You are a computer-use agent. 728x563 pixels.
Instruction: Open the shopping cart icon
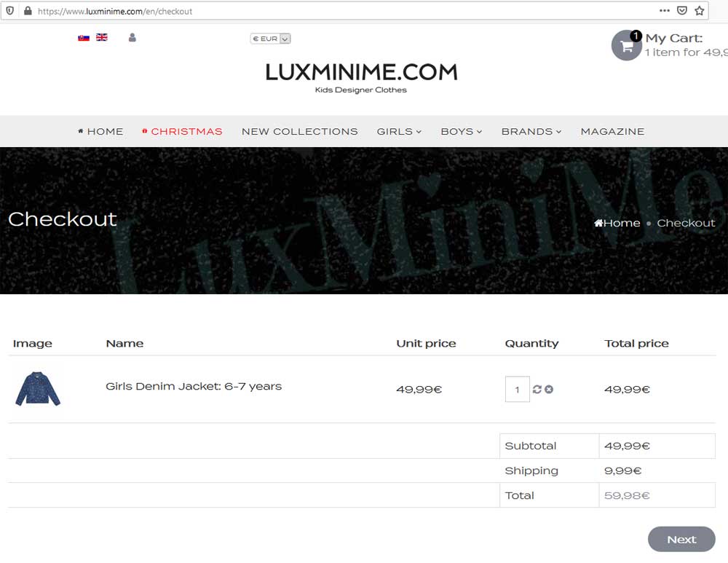626,46
